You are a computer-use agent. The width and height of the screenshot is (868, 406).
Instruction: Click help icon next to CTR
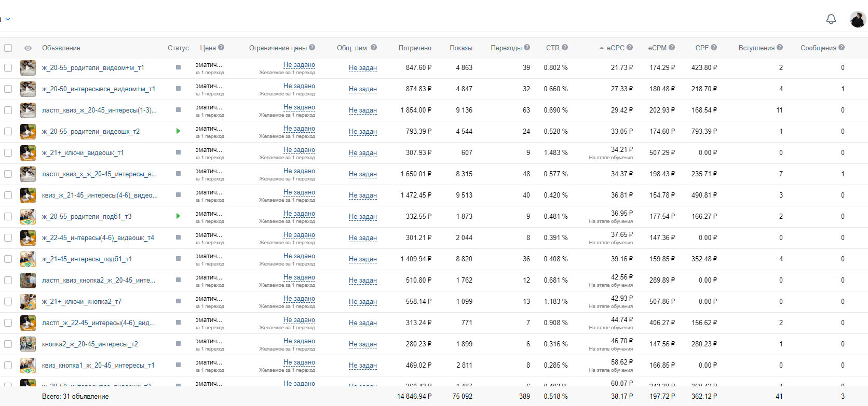(565, 47)
